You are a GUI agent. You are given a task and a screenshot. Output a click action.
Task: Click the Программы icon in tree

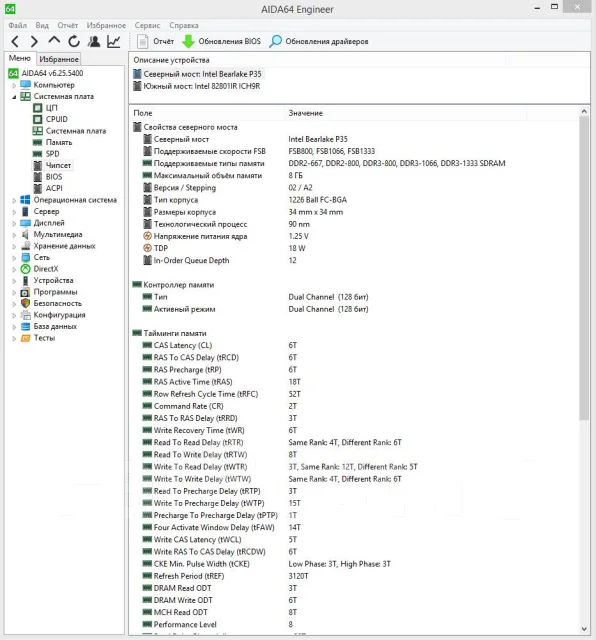(x=25, y=292)
